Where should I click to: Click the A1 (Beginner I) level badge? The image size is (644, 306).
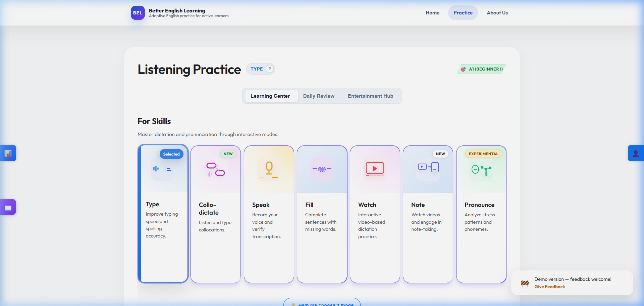pyautogui.click(x=482, y=69)
